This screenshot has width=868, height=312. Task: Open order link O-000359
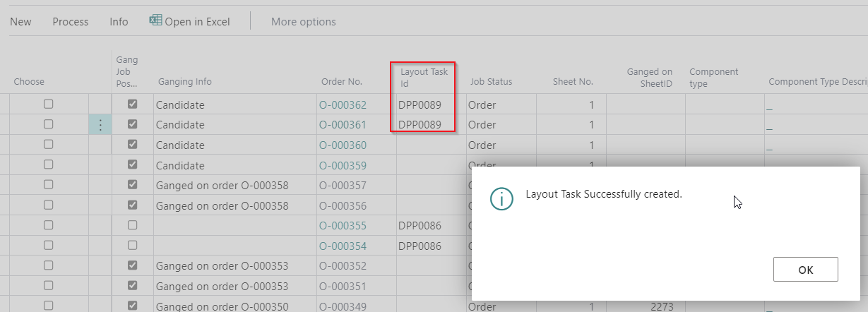[x=343, y=166]
